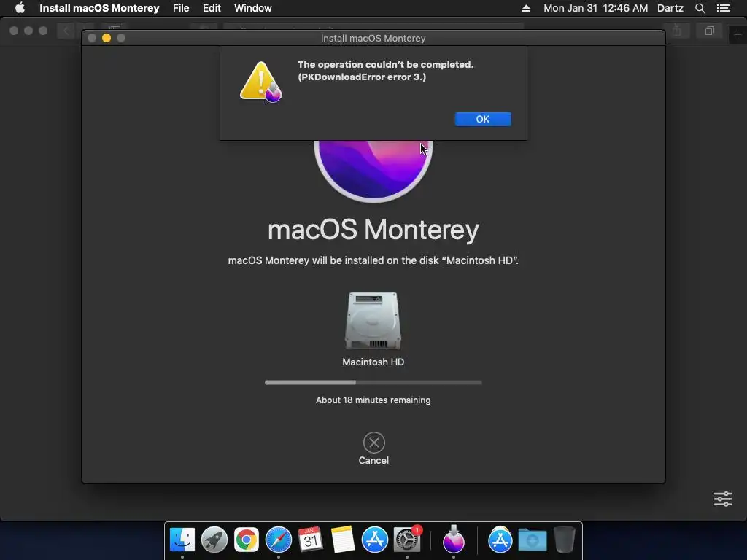Click the macOS Monterey logo image

pyautogui.click(x=373, y=171)
